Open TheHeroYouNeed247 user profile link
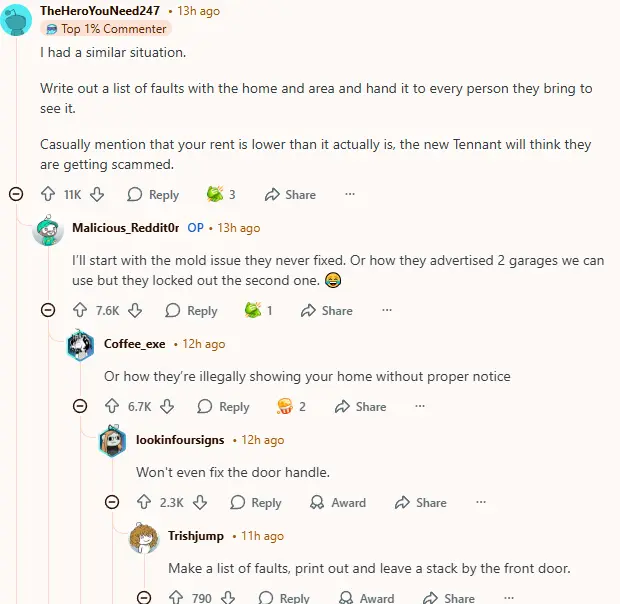 pyautogui.click(x=100, y=11)
